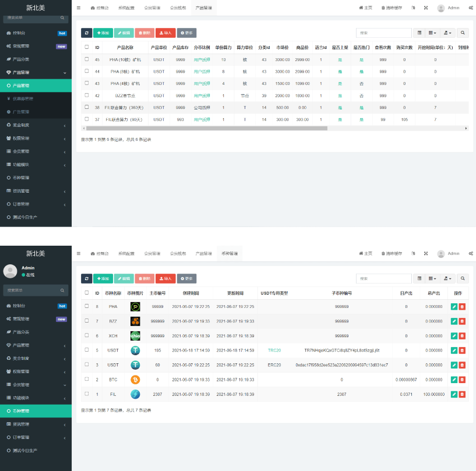476x471 pixels.
Task: Click the horizontal scrollbar under the product table
Action: (x=204, y=128)
